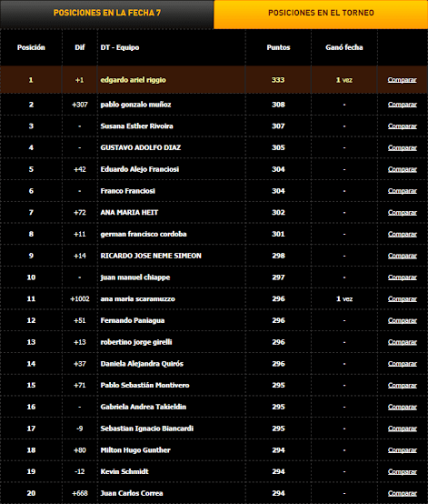Open Comparar for Daniela Alejandra Quirós
The image size is (428, 504).
click(402, 364)
